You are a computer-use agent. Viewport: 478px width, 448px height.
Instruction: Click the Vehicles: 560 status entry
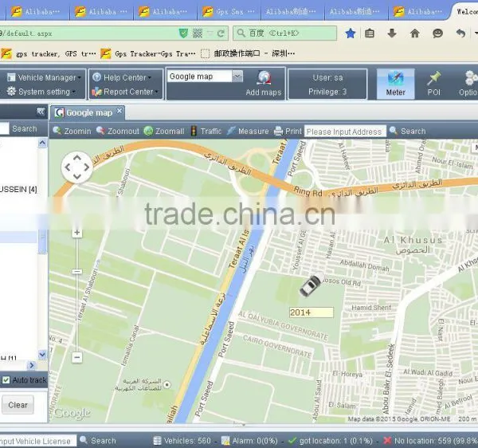[182, 441]
